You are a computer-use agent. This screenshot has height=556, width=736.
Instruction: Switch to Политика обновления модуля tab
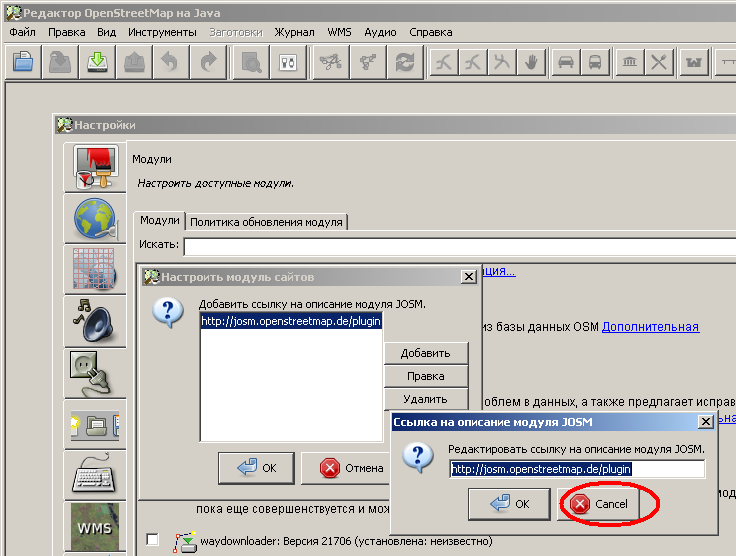point(266,222)
